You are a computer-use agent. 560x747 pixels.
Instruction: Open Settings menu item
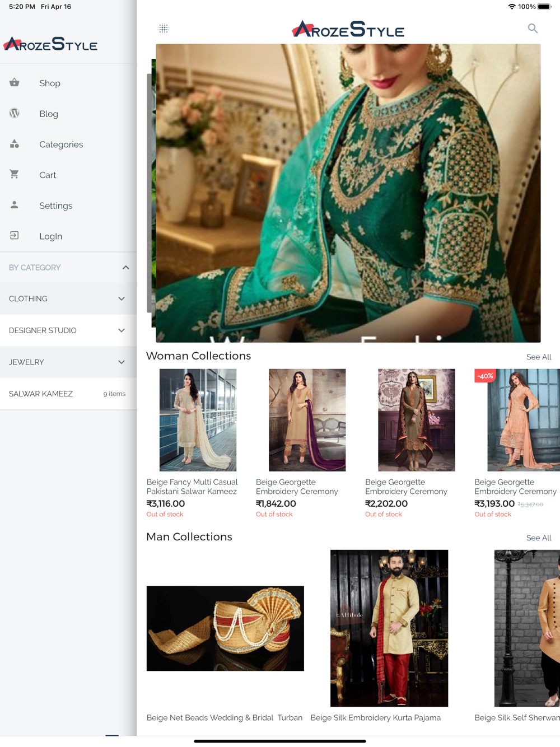(68, 206)
